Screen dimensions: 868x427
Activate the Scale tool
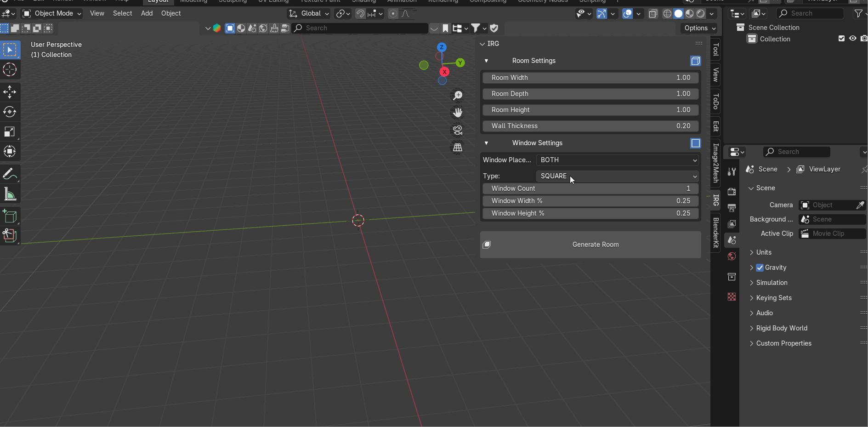(10, 132)
